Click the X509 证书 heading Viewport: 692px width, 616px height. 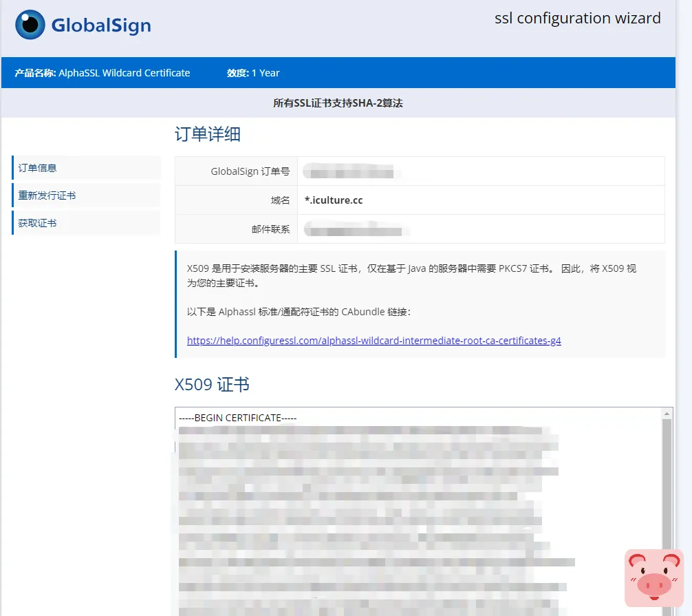coord(212,385)
